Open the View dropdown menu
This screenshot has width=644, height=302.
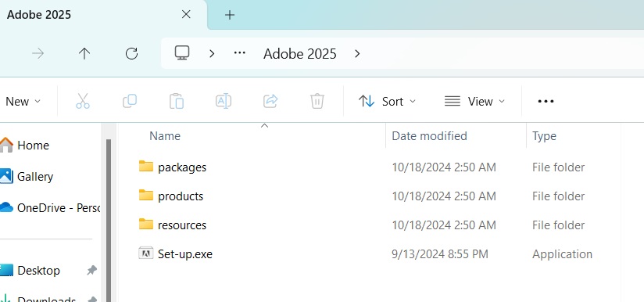(474, 102)
